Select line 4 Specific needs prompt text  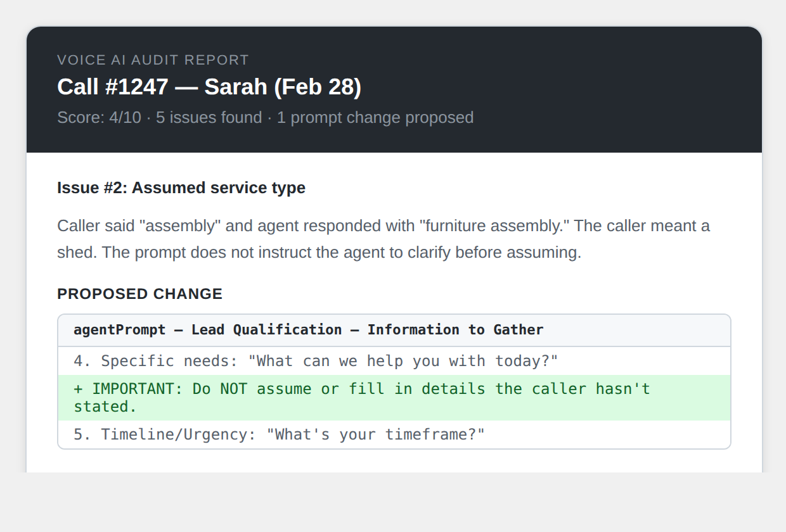coord(316,361)
